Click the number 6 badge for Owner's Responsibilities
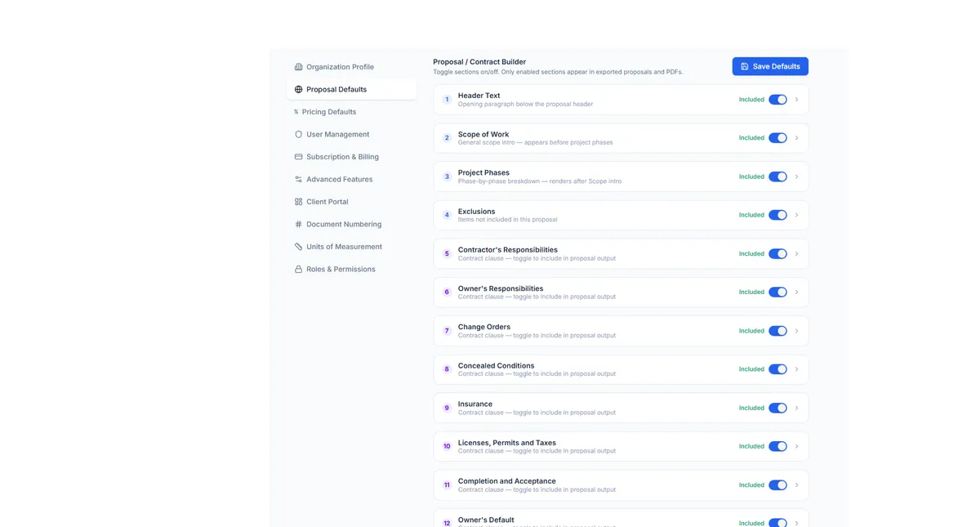This screenshot has width=980, height=527. [x=447, y=293]
